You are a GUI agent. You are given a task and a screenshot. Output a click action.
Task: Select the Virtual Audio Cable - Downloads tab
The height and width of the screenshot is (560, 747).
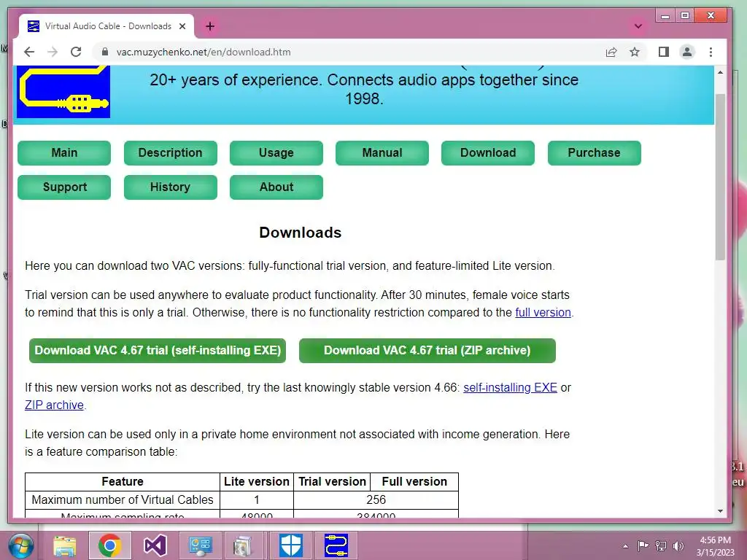(107, 26)
